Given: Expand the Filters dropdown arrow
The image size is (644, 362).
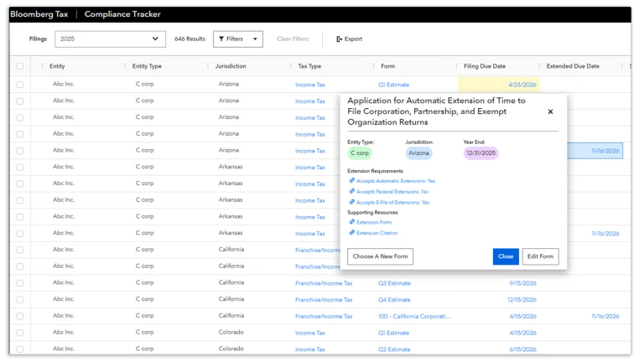Looking at the screenshot, I should [x=255, y=39].
